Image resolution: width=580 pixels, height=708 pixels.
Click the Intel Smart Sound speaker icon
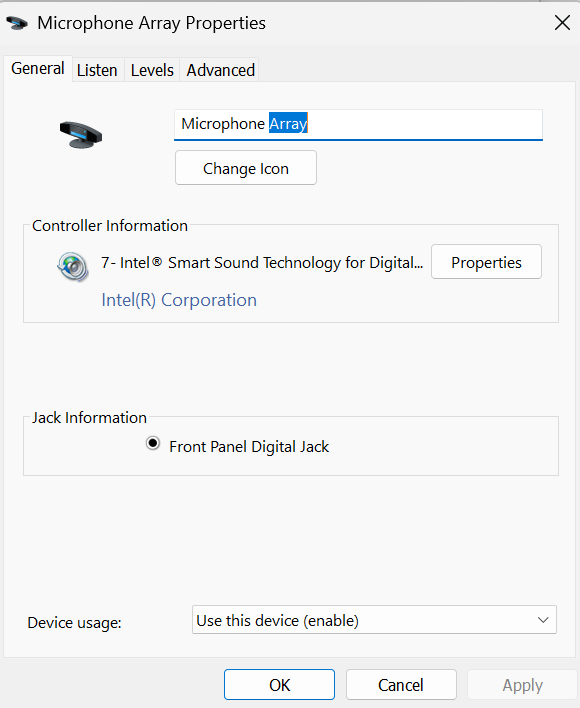(x=73, y=267)
